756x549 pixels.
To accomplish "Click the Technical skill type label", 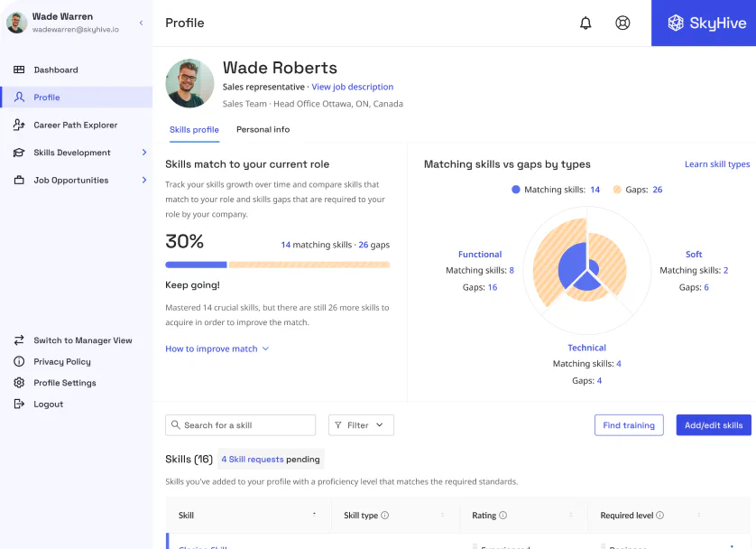I will click(x=586, y=348).
